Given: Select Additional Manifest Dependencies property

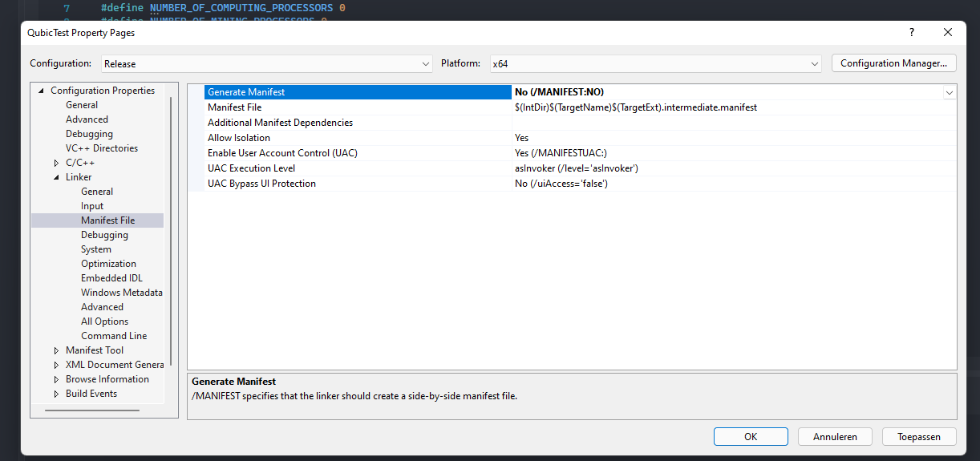Looking at the screenshot, I should point(280,123).
